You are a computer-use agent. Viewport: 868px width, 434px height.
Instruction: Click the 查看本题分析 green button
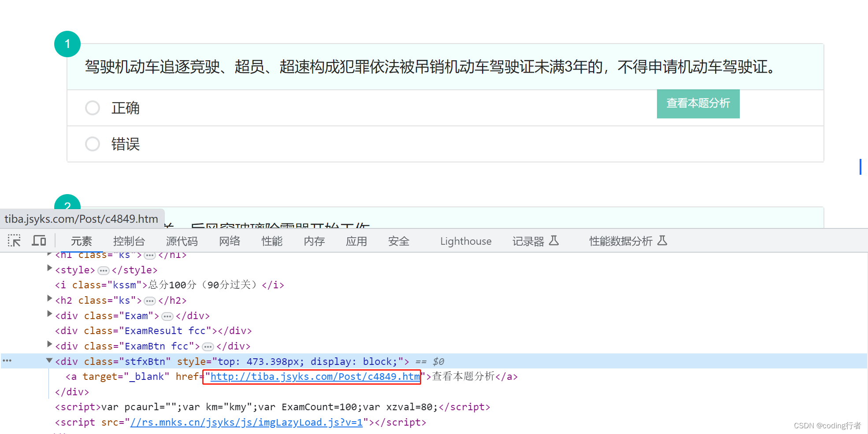(x=698, y=104)
